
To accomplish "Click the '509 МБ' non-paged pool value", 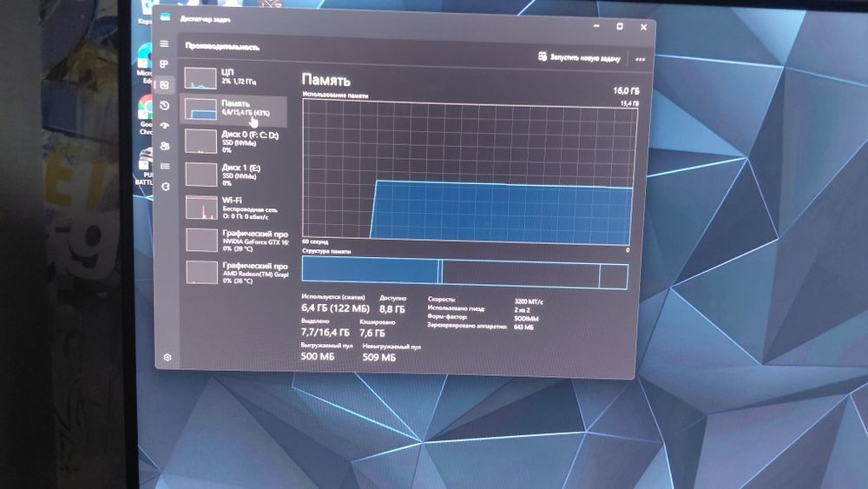I will tap(378, 358).
